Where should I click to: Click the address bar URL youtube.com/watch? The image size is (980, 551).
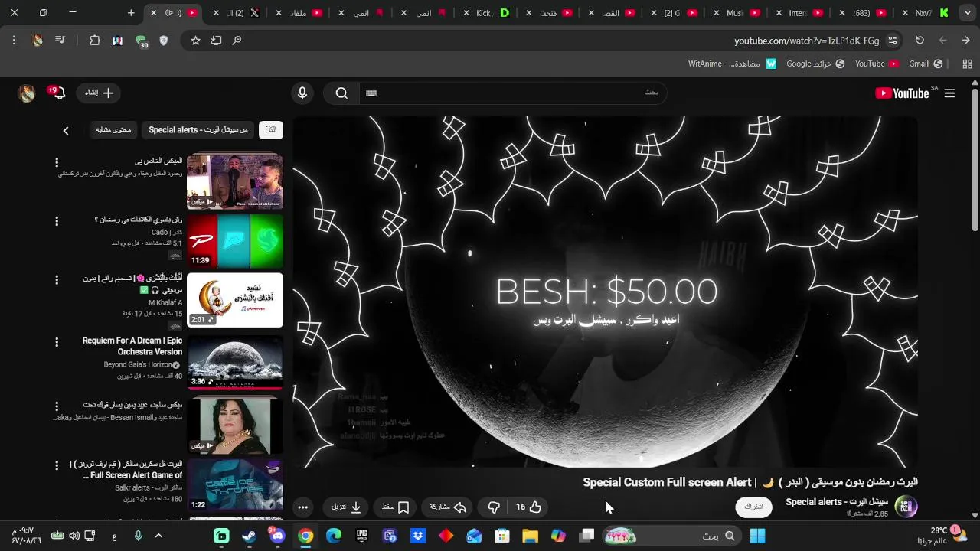click(x=806, y=41)
